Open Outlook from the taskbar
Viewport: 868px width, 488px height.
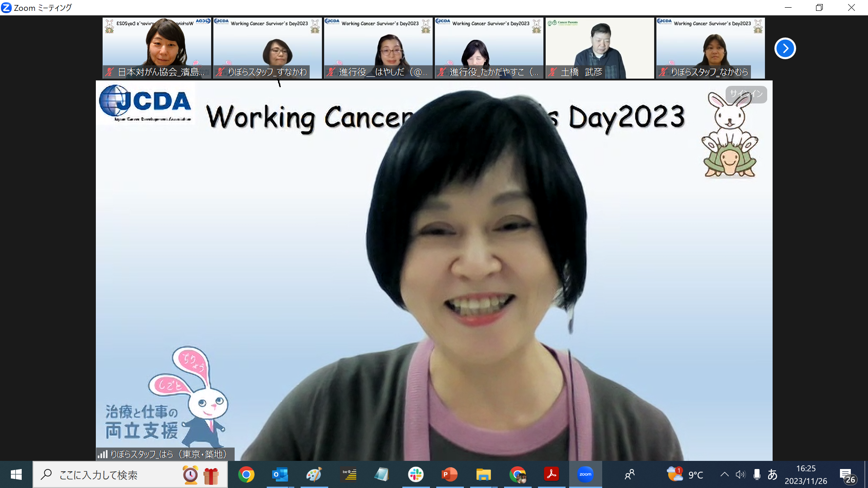pos(280,474)
